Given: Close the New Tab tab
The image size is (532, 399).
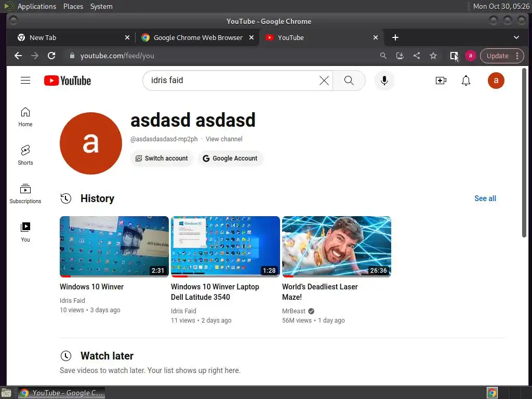Looking at the screenshot, I should 127,37.
